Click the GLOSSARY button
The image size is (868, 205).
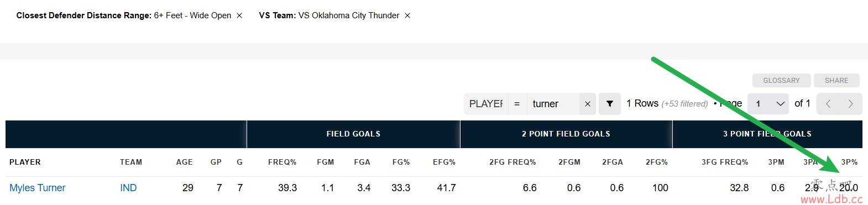point(781,80)
